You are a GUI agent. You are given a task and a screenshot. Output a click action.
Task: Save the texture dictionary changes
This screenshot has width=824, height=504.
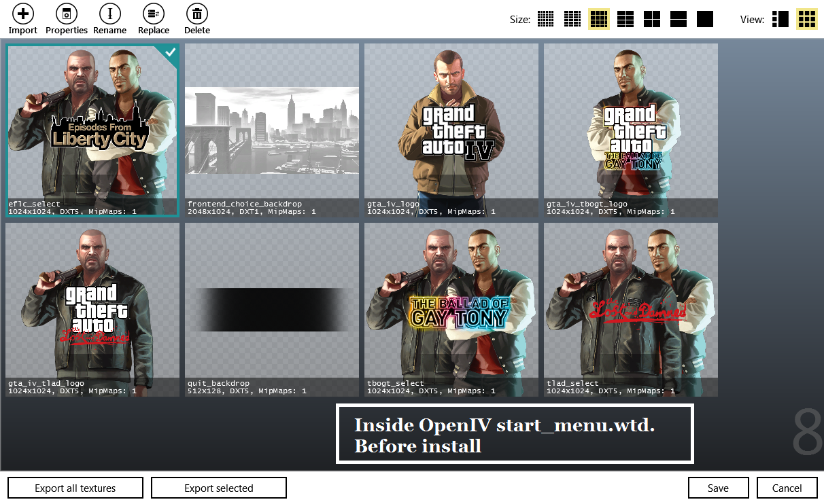point(718,488)
